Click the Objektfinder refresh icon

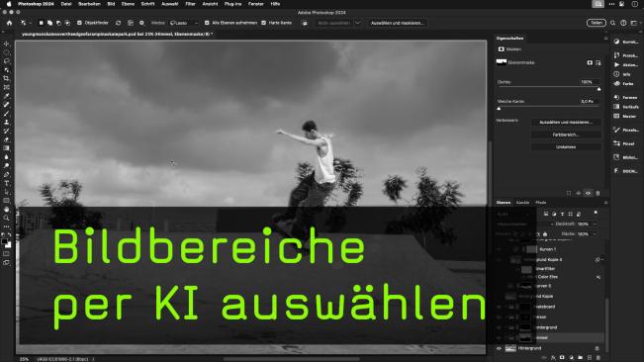point(119,23)
